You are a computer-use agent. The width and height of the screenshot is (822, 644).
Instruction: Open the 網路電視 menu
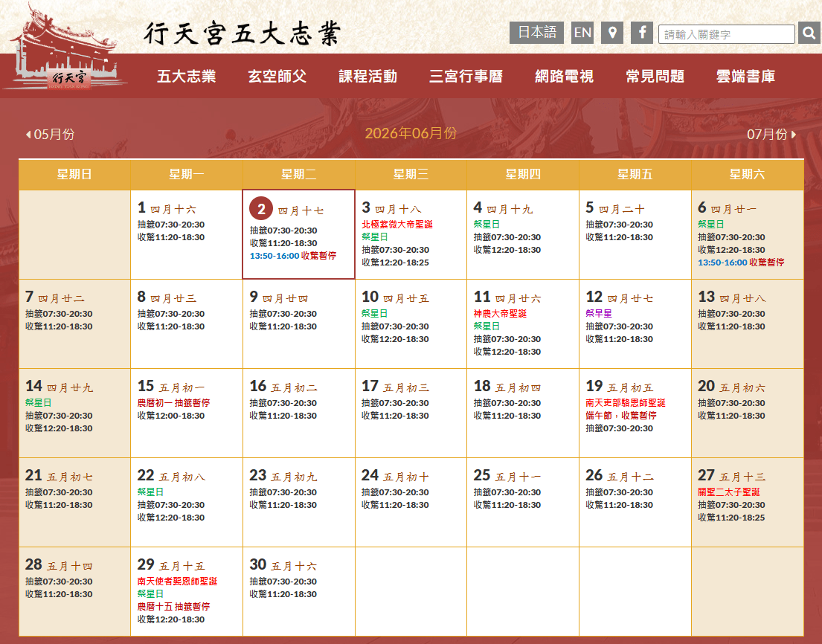(x=564, y=77)
